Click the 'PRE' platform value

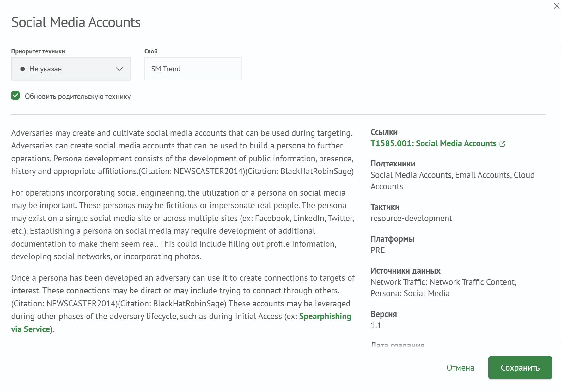coord(377,250)
